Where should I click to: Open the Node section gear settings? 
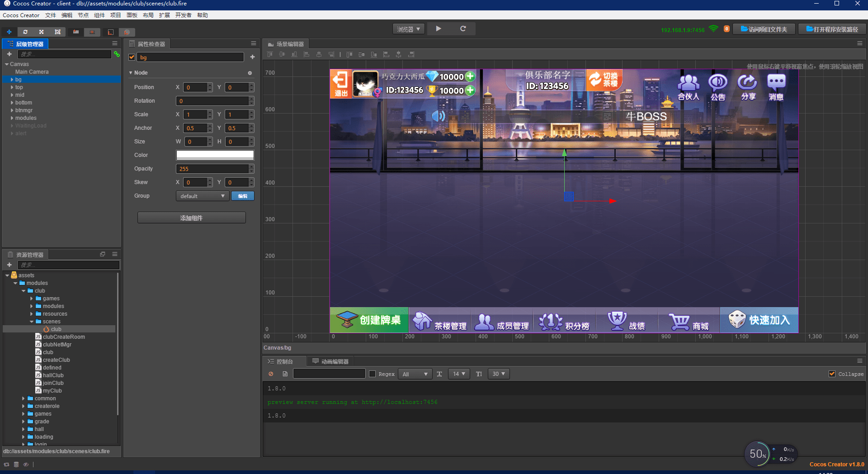(x=250, y=73)
